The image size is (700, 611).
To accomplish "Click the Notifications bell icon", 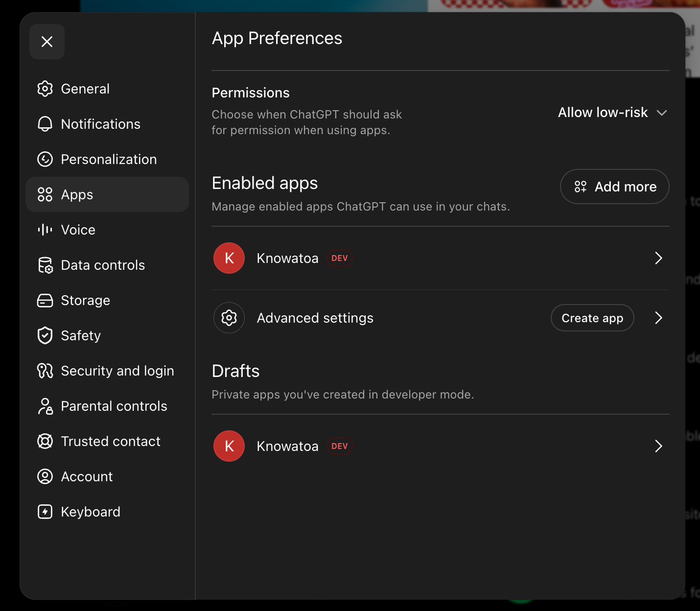I will coord(45,124).
